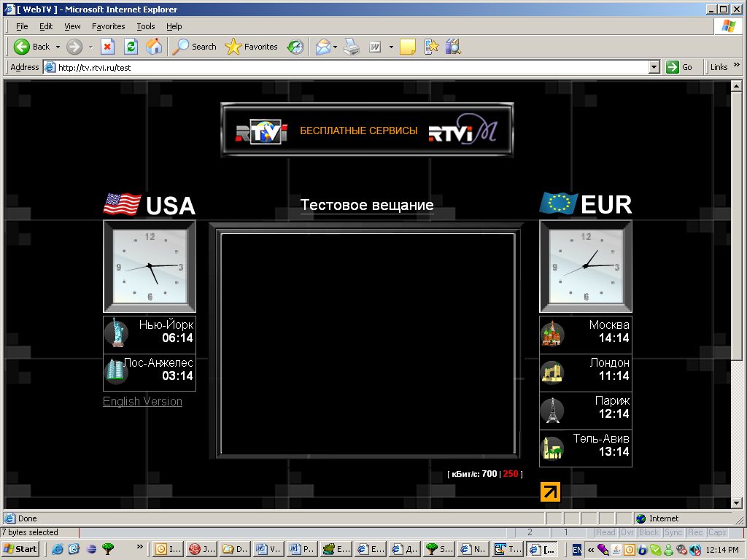The width and height of the screenshot is (747, 560).
Task: Open the File menu
Action: click(x=22, y=26)
